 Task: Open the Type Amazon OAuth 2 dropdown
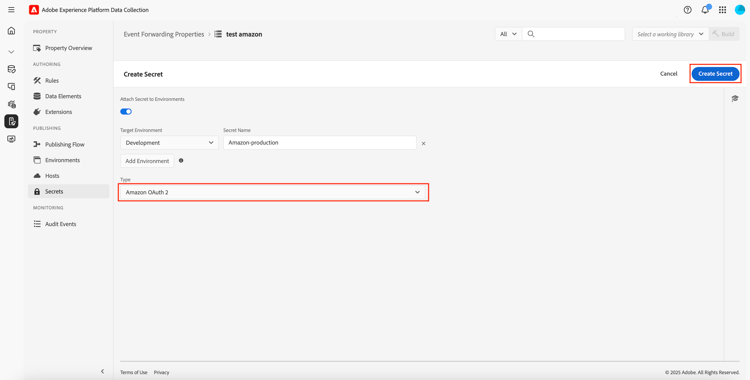coord(273,192)
